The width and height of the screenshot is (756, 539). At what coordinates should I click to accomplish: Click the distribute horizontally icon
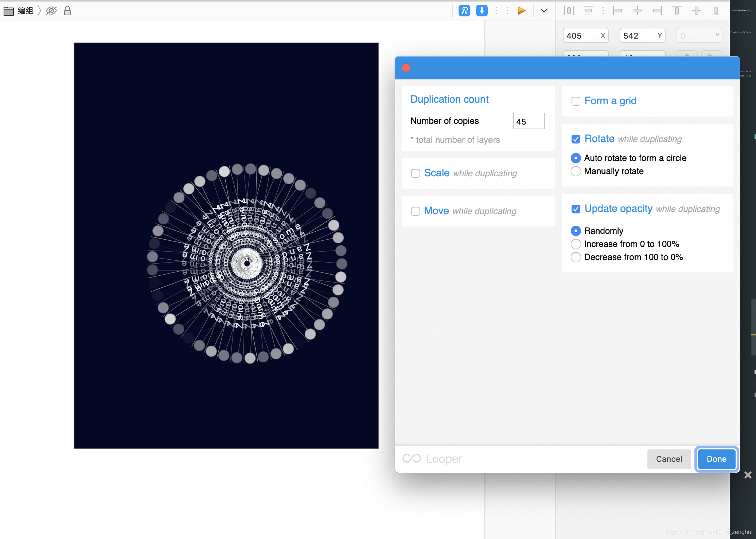click(x=569, y=11)
